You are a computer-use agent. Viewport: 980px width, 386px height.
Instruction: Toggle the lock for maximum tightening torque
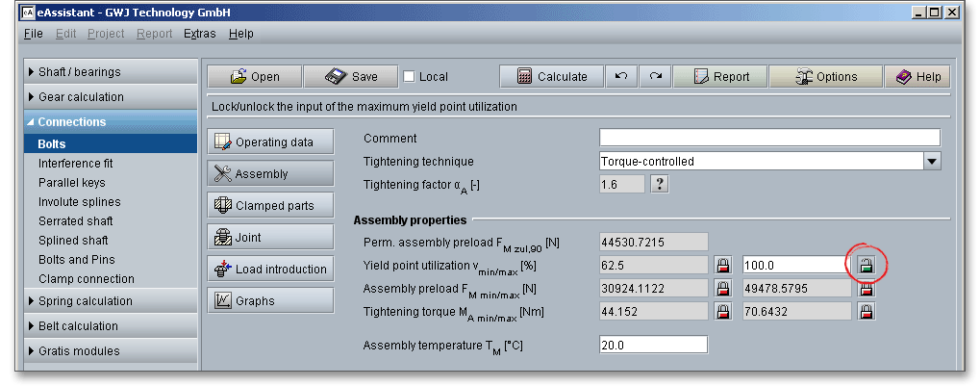[x=866, y=311]
